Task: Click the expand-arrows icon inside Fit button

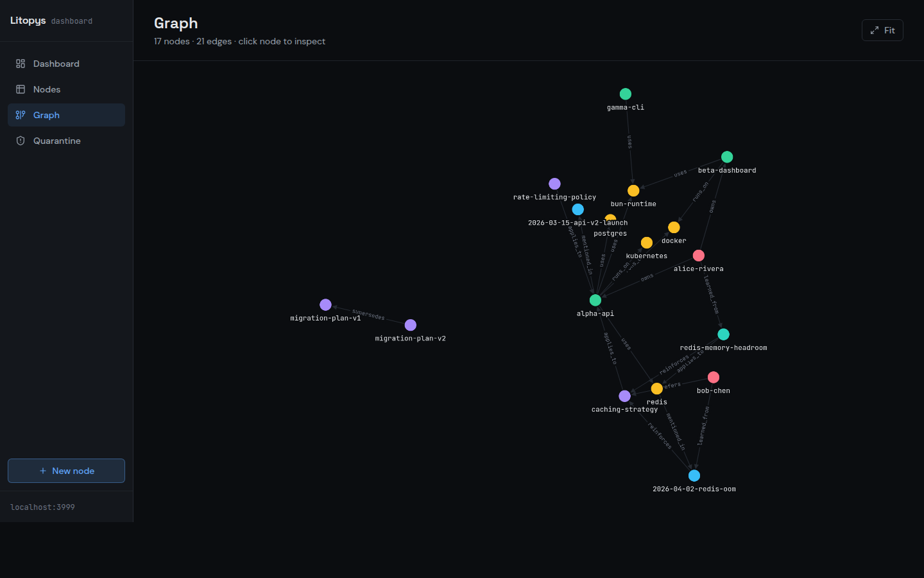Action: coord(873,30)
